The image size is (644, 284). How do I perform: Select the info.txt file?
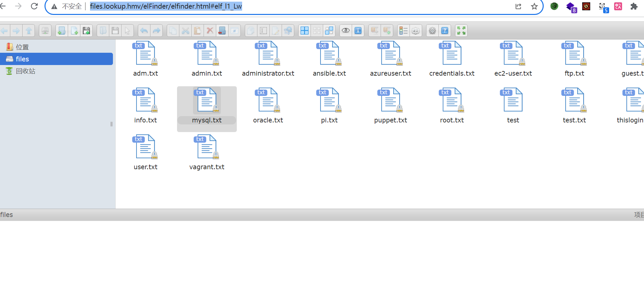pyautogui.click(x=145, y=106)
